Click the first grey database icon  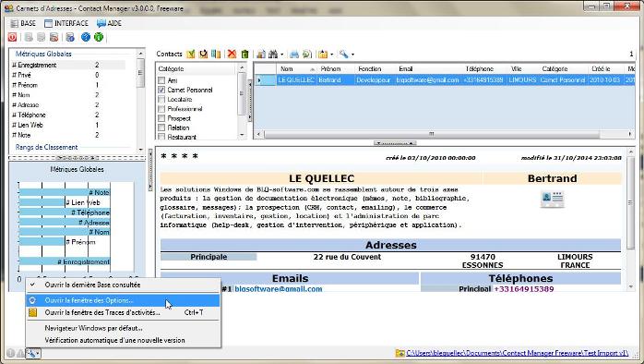click(x=29, y=37)
